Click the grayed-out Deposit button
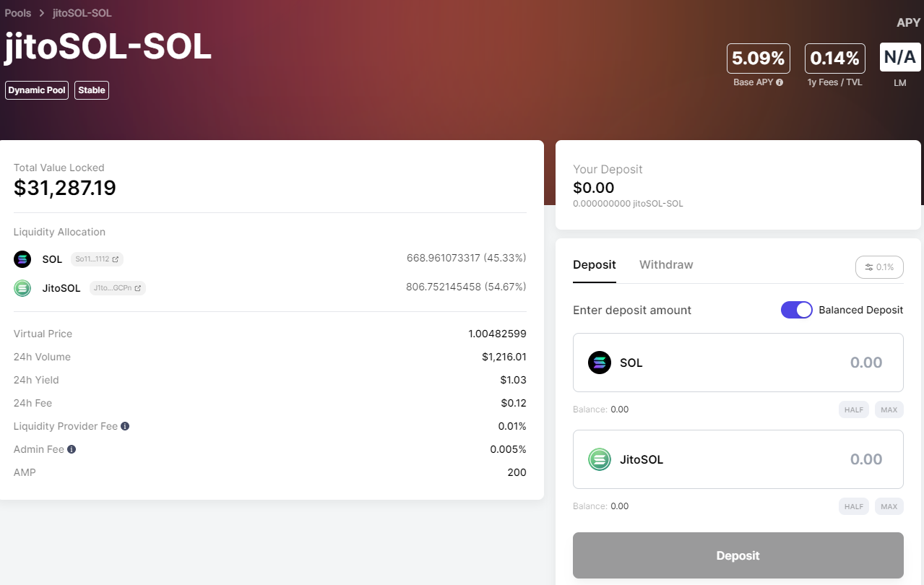Screen dimensions: 924x585 738,555
